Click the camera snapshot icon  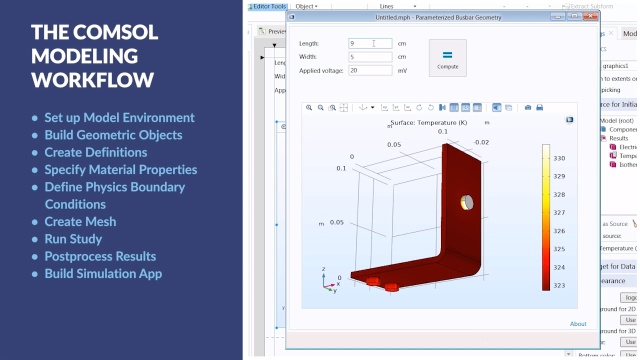coord(528,108)
